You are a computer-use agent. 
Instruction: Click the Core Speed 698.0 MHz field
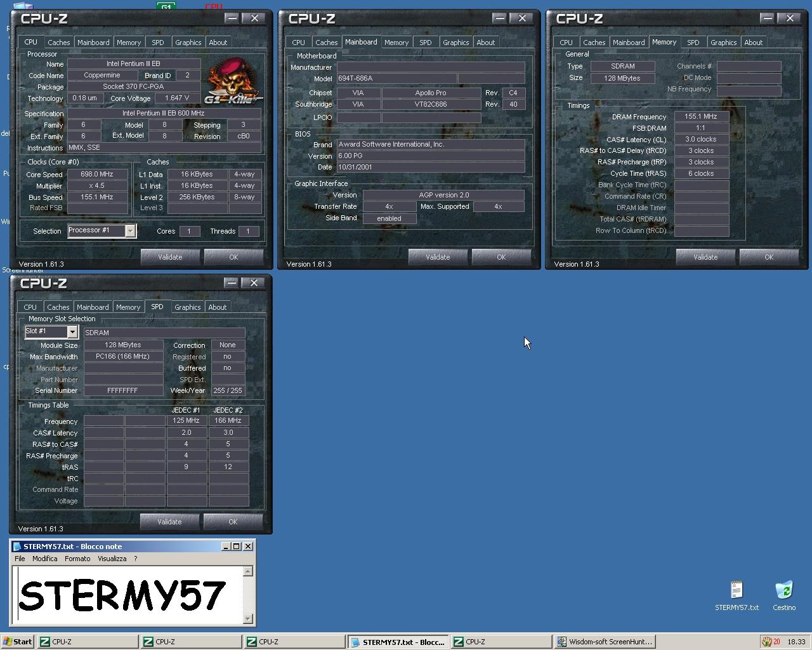point(97,174)
